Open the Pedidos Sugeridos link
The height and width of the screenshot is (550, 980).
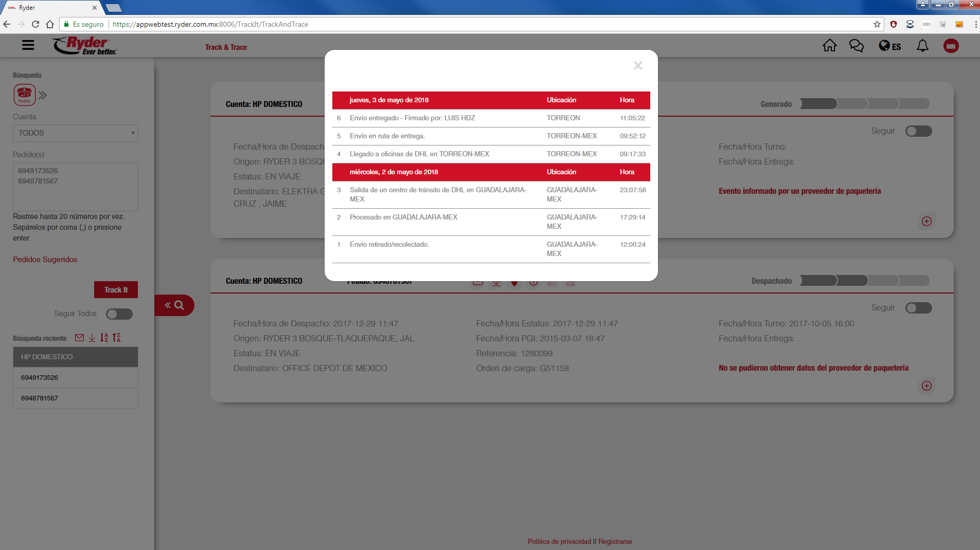45,260
